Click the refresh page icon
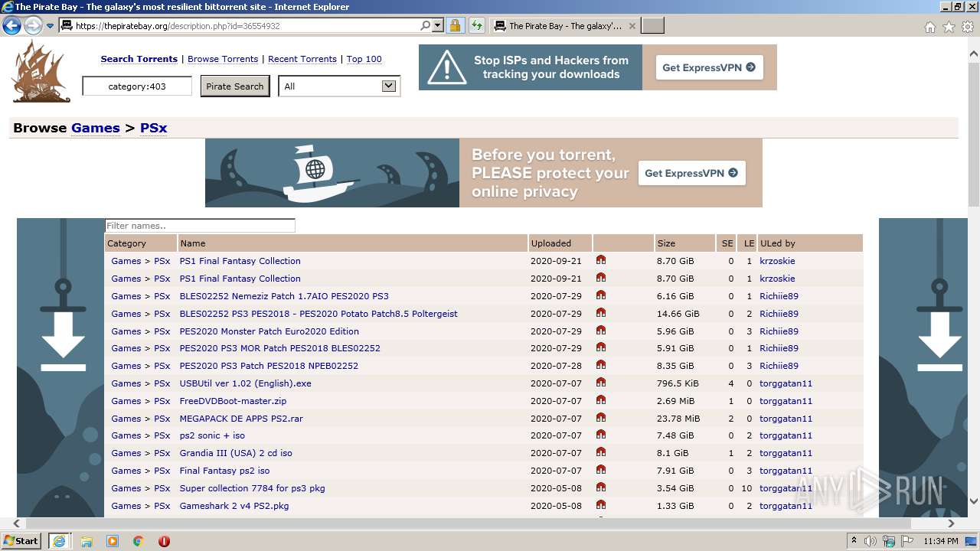The height and width of the screenshot is (551, 980). [x=477, y=26]
